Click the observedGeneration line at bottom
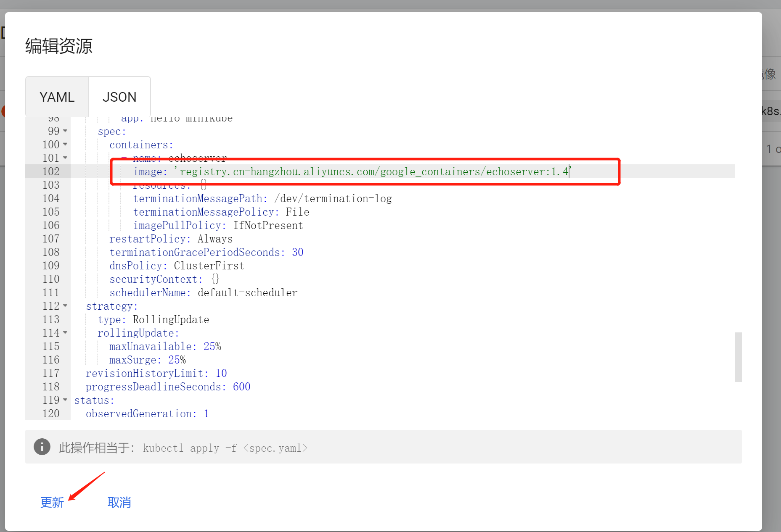 tap(146, 413)
